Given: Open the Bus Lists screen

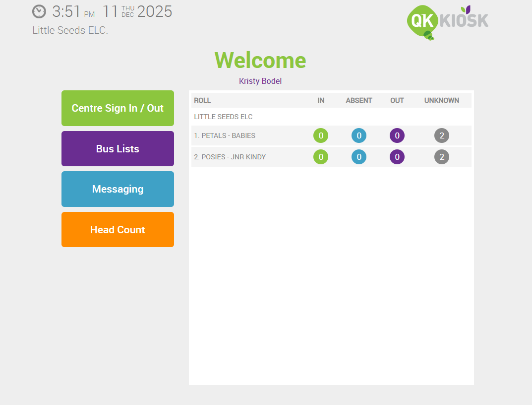Looking at the screenshot, I should (x=118, y=148).
